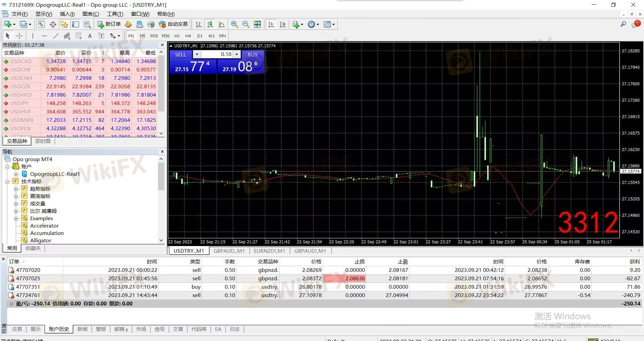This screenshot has width=644, height=341.
Task: Select the trendline tool
Action: click(56, 36)
